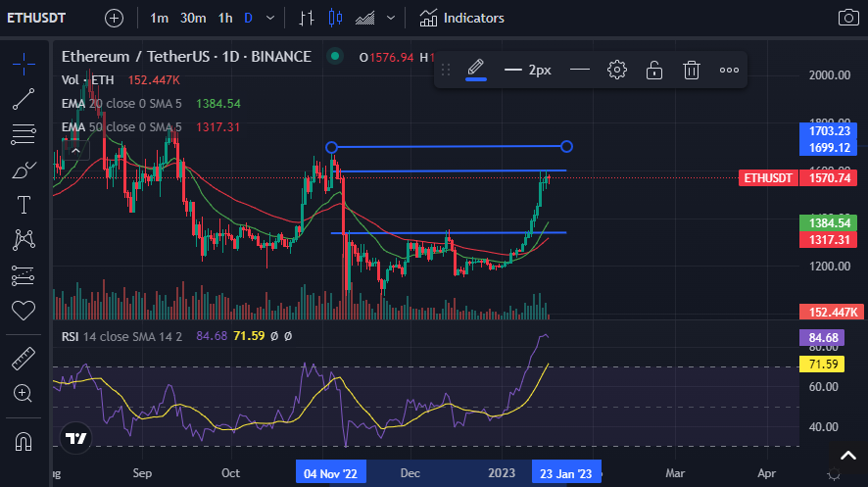Select the crosshair cursor tool
868x487 pixels.
coord(24,65)
